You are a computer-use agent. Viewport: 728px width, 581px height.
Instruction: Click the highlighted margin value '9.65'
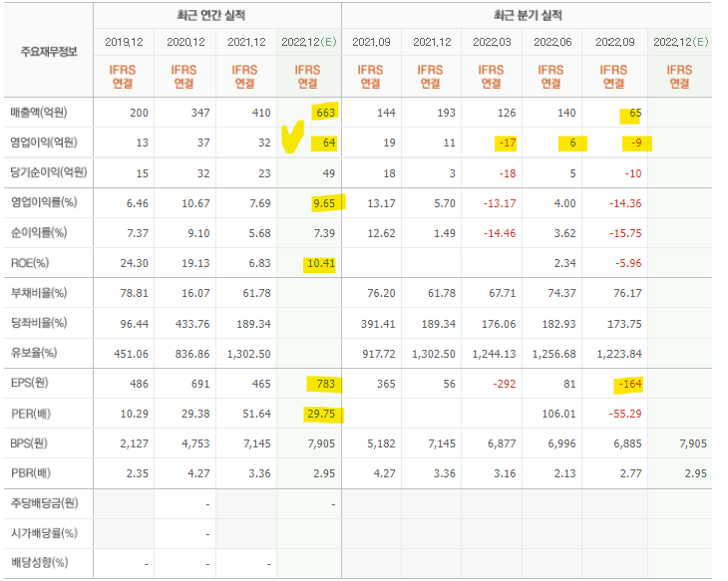point(324,203)
